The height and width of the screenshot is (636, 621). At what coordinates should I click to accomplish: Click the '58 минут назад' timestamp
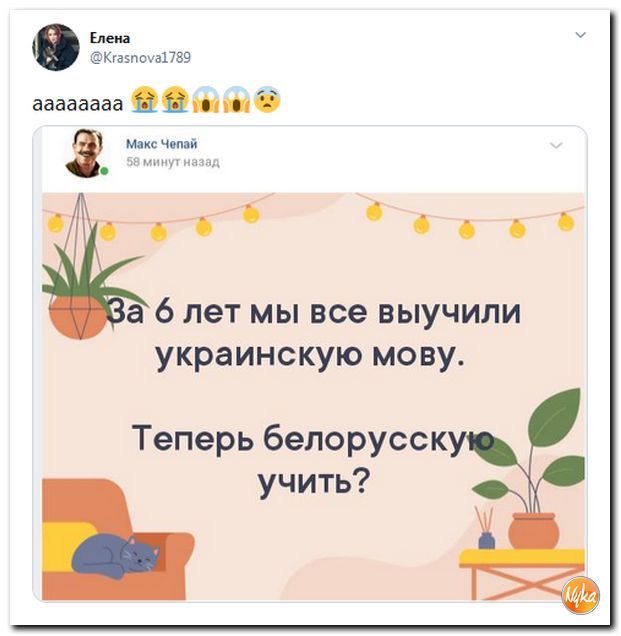point(173,162)
